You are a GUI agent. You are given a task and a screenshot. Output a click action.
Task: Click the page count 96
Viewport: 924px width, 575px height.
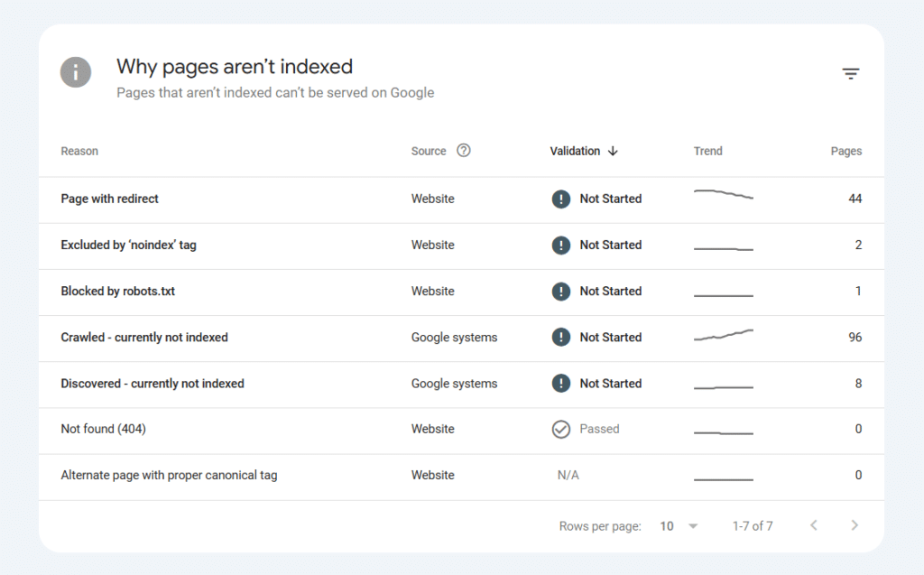[x=855, y=338]
